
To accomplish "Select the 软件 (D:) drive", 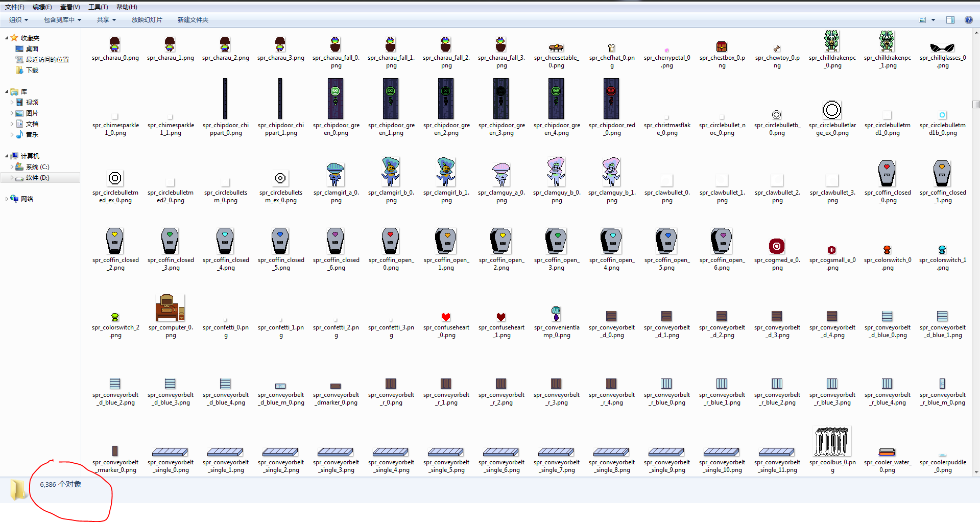I will [x=38, y=178].
